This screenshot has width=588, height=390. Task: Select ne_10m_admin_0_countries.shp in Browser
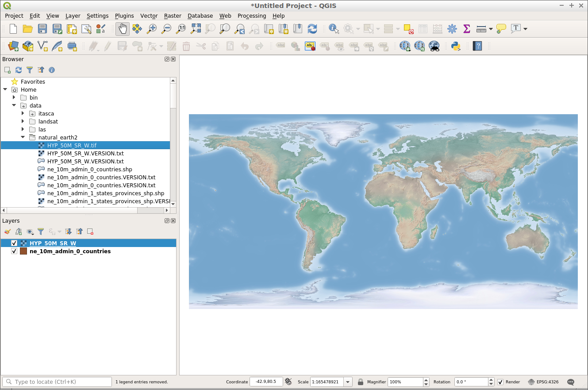coord(89,169)
